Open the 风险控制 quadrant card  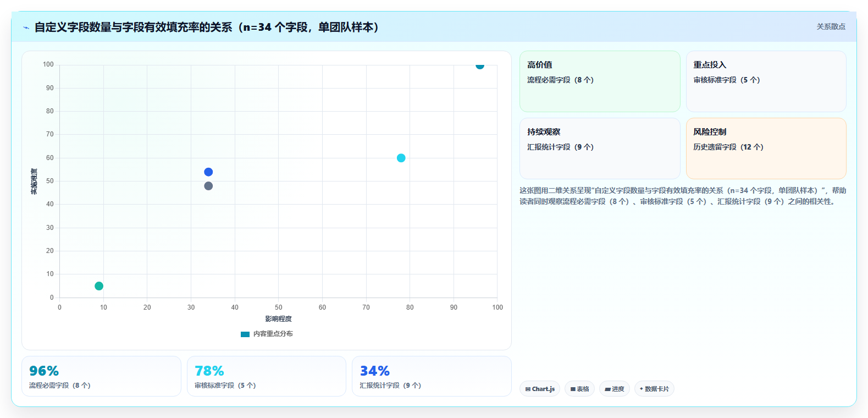point(766,148)
